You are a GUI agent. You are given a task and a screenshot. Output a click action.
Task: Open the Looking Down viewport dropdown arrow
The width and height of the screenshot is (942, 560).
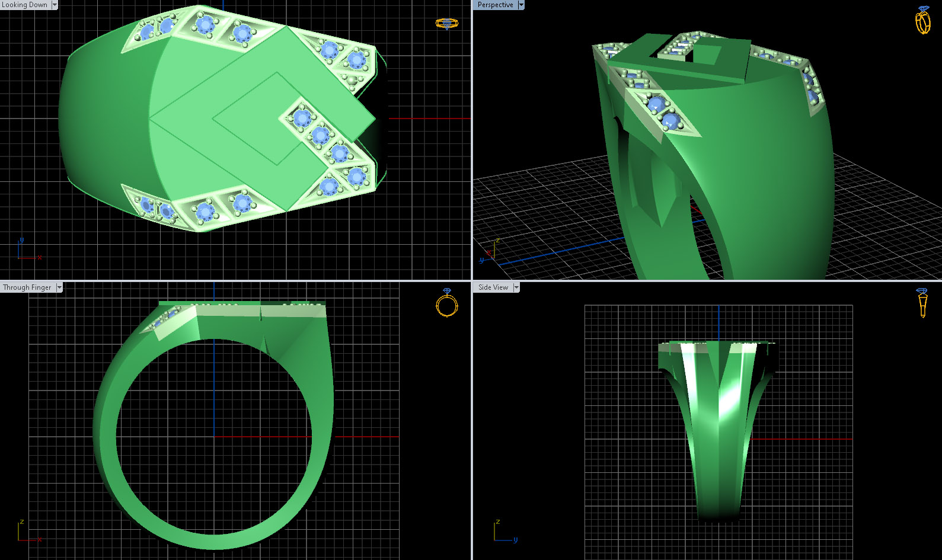point(55,5)
